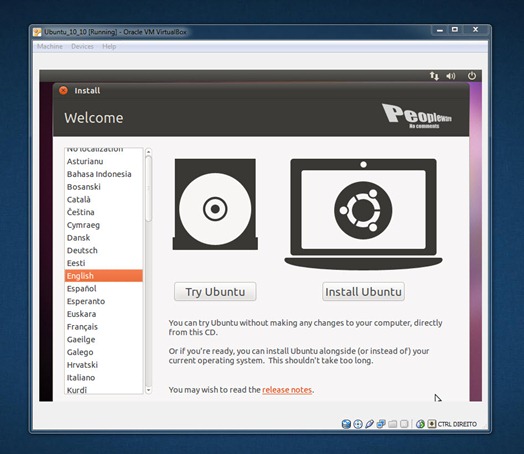Viewport: 524px width, 454px height.
Task: Click the CD disc illustration
Action: [x=215, y=204]
